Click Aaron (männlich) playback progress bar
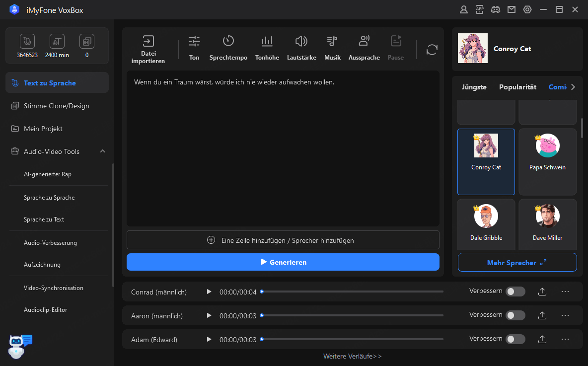 352,315
